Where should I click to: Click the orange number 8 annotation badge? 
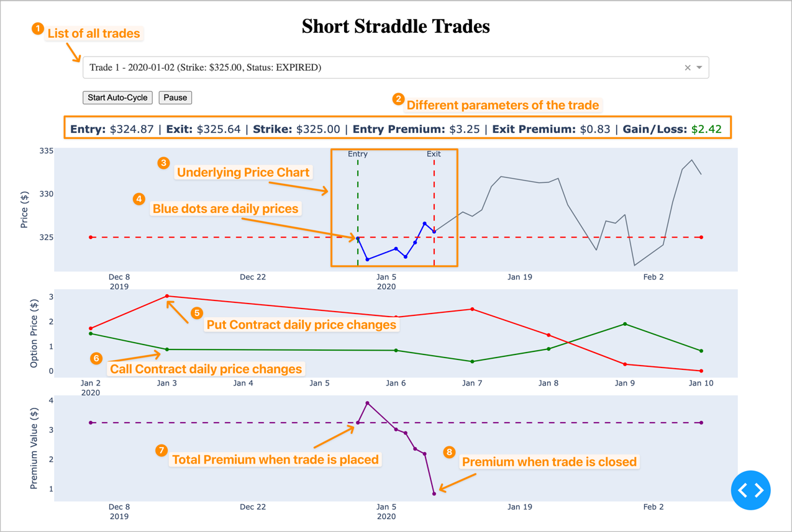[450, 453]
